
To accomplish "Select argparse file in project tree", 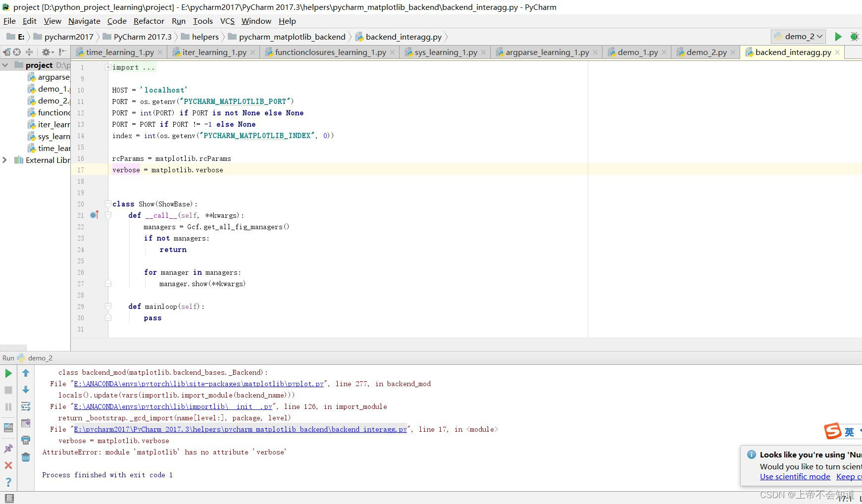I will pyautogui.click(x=49, y=77).
